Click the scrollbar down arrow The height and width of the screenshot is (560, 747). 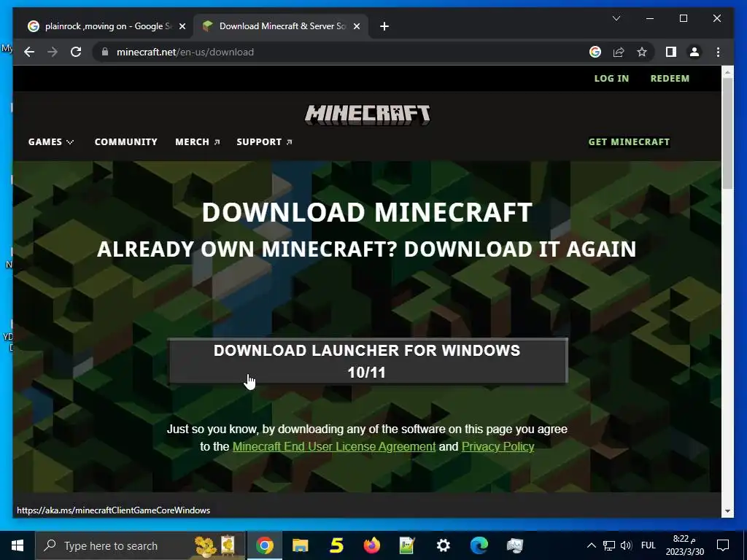point(727,511)
